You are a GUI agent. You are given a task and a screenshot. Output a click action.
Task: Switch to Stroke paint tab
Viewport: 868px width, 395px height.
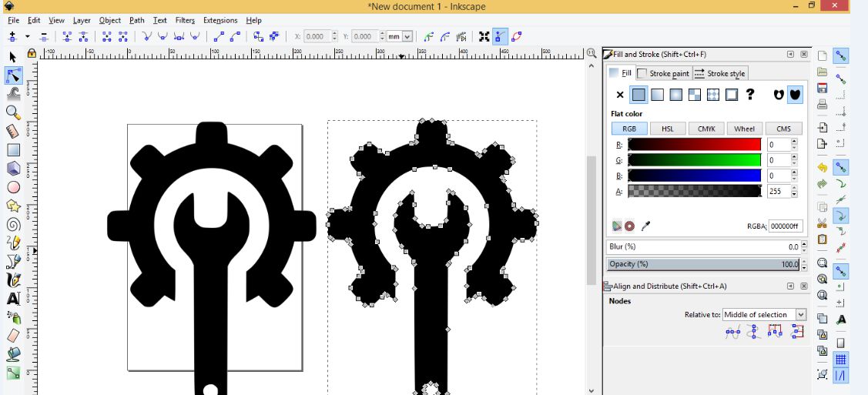click(663, 73)
